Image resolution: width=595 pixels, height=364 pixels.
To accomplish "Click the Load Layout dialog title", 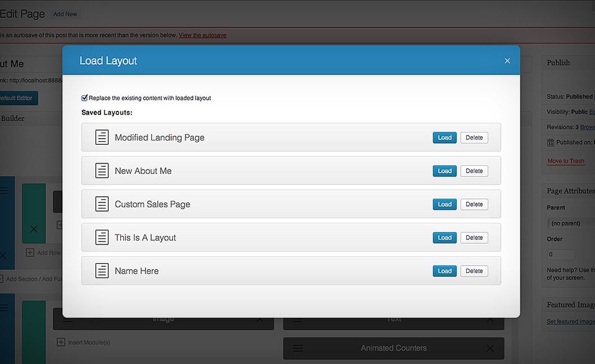I will pyautogui.click(x=108, y=61).
